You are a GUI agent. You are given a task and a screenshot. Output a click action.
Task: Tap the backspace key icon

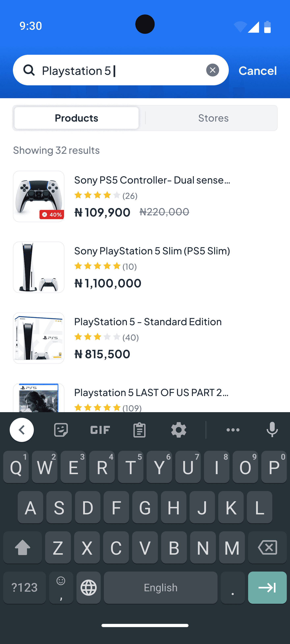[267, 547]
